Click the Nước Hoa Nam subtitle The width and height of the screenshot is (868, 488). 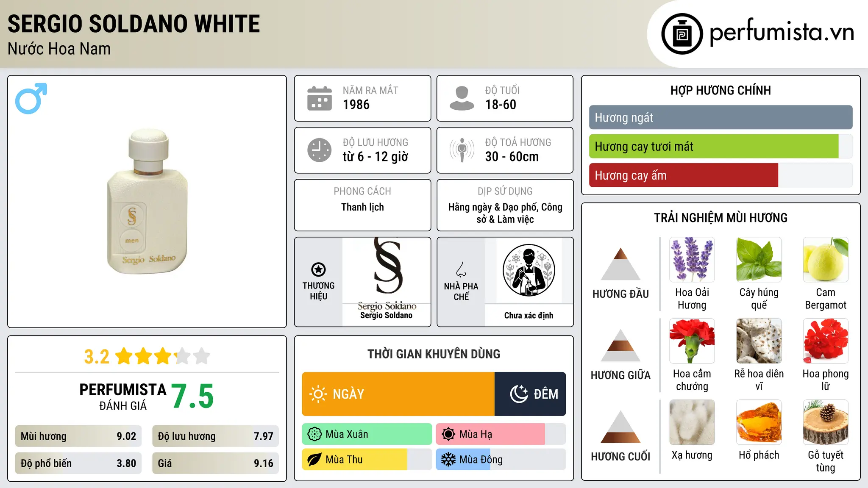pos(59,49)
